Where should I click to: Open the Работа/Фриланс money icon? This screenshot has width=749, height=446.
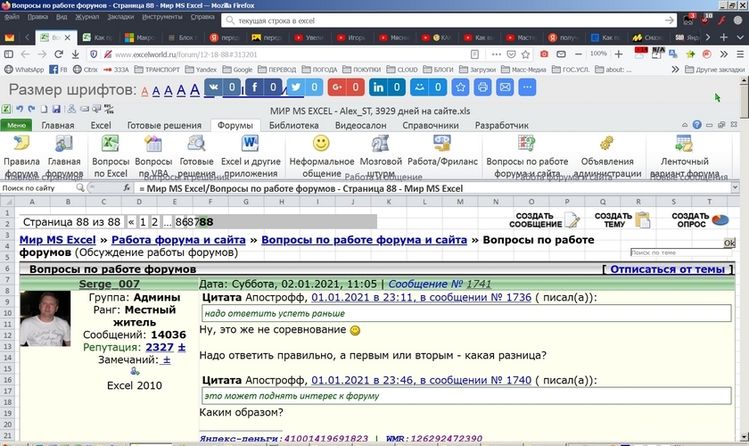point(442,143)
